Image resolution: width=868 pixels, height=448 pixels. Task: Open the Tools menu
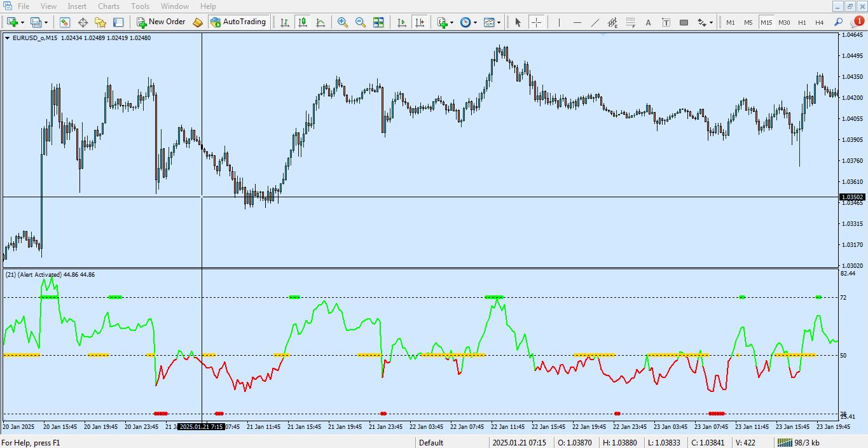(x=140, y=6)
